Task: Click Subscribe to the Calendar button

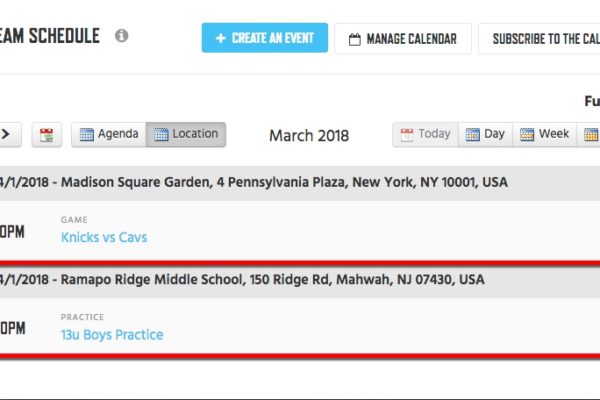Action: click(539, 39)
